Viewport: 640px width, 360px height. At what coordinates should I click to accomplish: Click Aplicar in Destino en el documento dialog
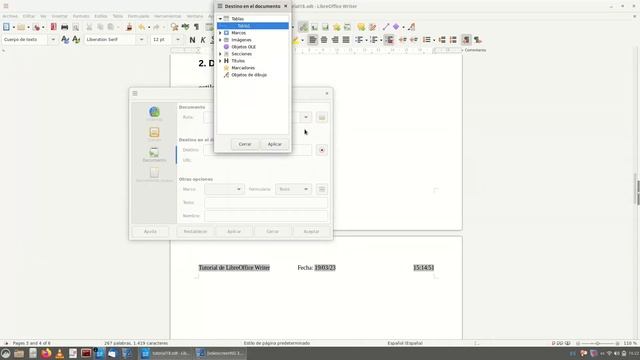tap(275, 144)
